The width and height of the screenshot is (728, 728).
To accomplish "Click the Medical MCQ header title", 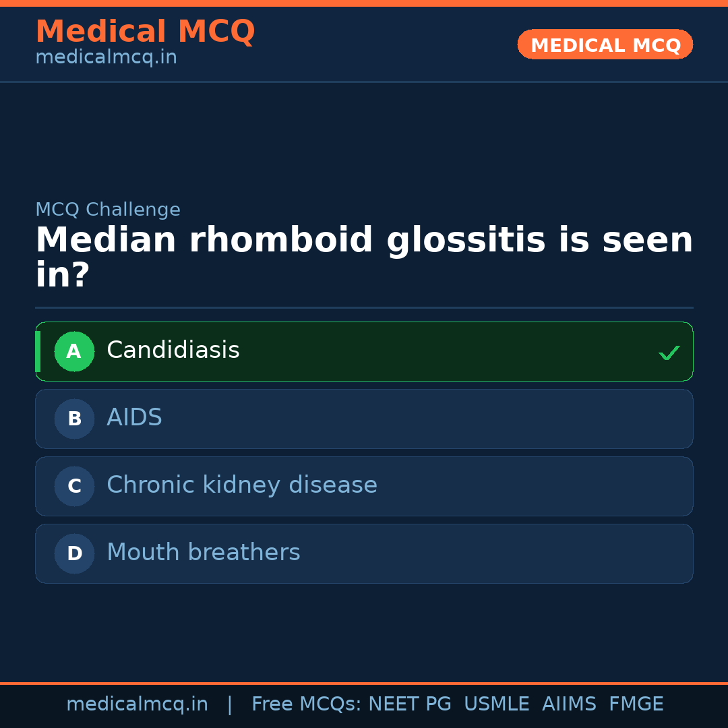I will coord(145,32).
